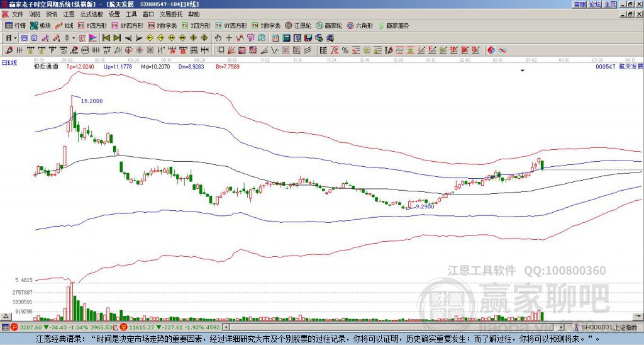
Task: Click the yin-yang icon in the toolbar
Action: pyautogui.click(x=491, y=50)
